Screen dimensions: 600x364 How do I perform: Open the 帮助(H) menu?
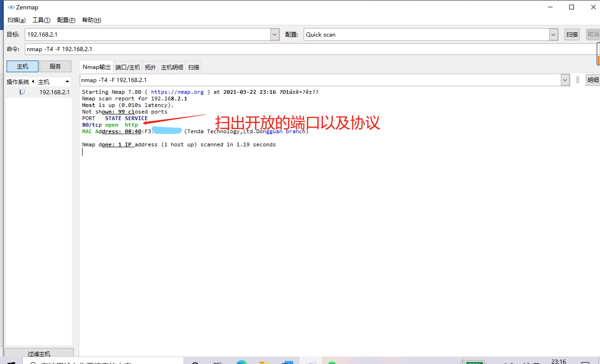pyautogui.click(x=92, y=20)
